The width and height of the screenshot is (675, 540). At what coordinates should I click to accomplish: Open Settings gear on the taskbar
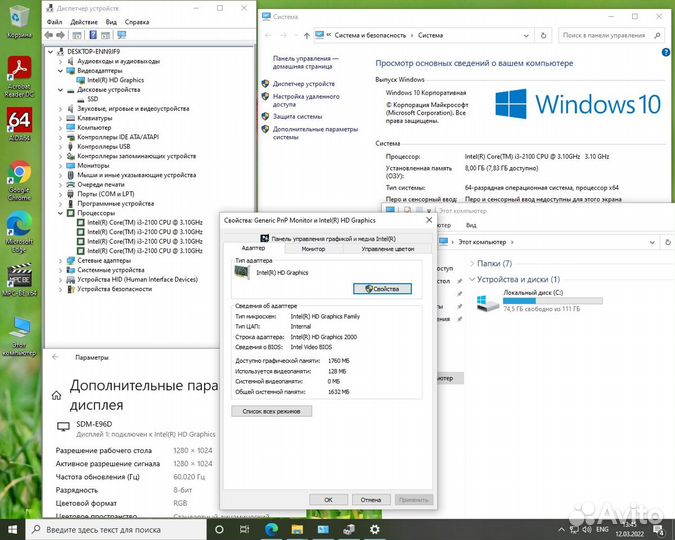[x=375, y=529]
